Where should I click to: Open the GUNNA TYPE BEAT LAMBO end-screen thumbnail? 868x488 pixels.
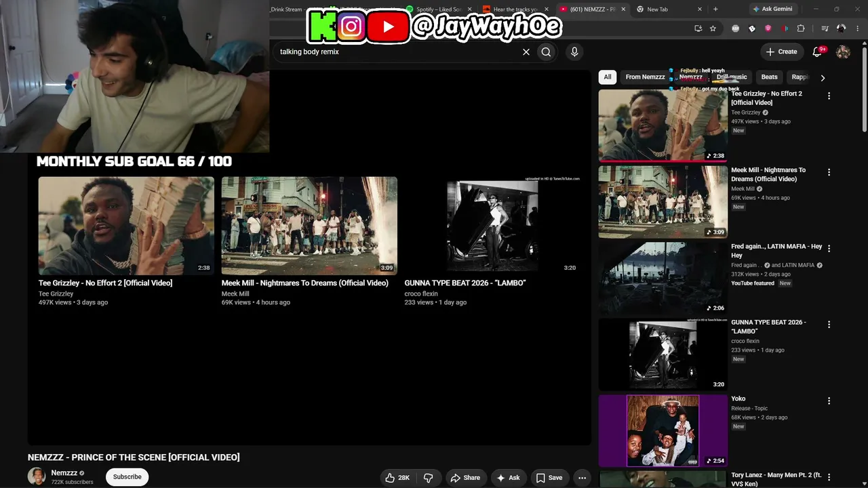(x=492, y=226)
